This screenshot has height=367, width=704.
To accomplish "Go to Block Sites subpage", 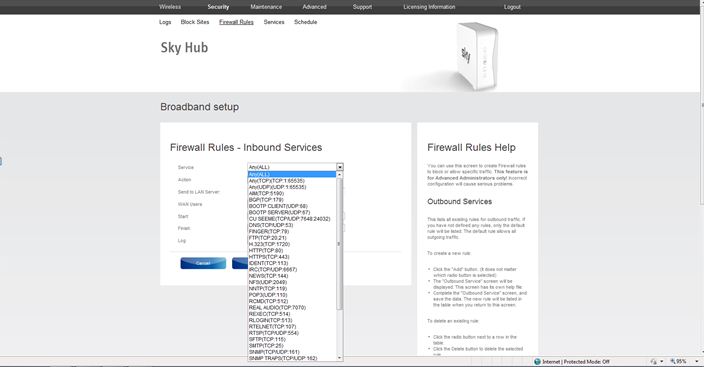I will [x=195, y=22].
